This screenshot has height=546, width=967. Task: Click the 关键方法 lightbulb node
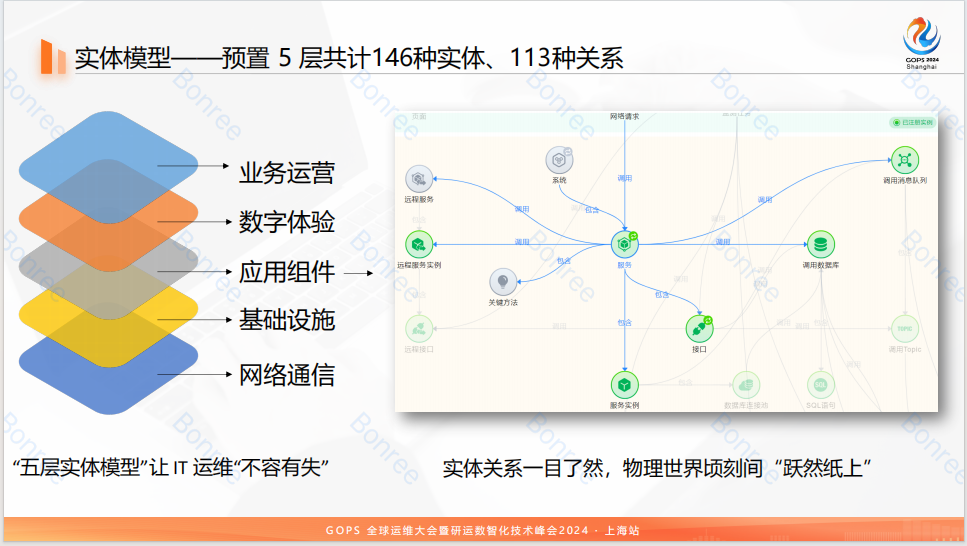coord(503,282)
